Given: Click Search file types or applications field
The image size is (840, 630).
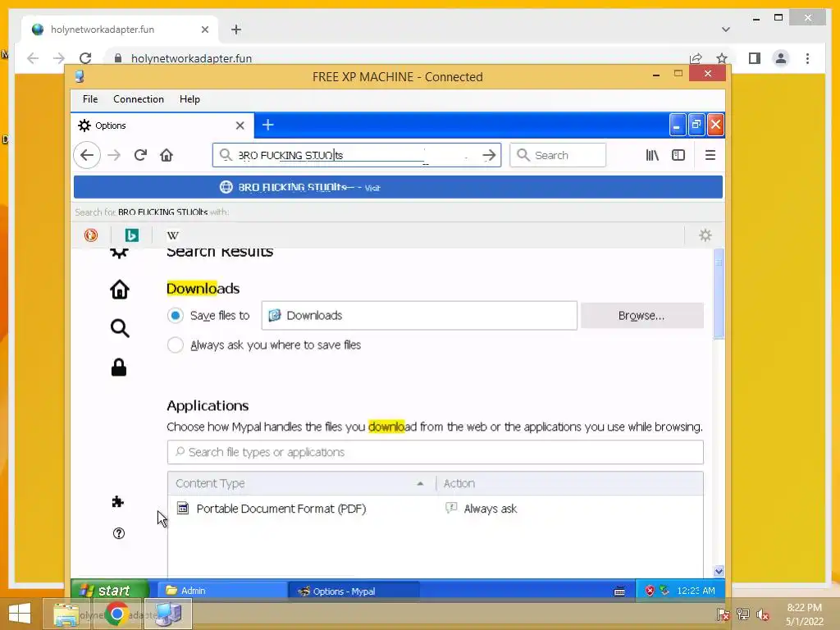Looking at the screenshot, I should point(435,452).
